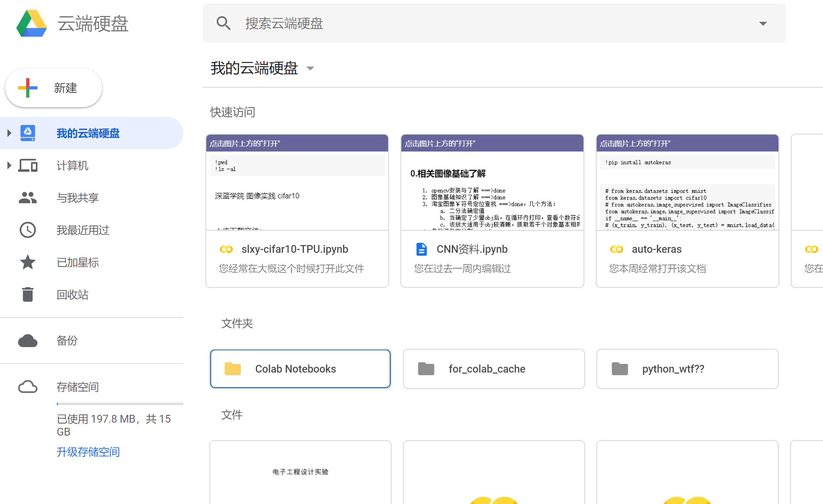Click the 回收站 trash icon
The width and height of the screenshot is (823, 504).
[27, 294]
